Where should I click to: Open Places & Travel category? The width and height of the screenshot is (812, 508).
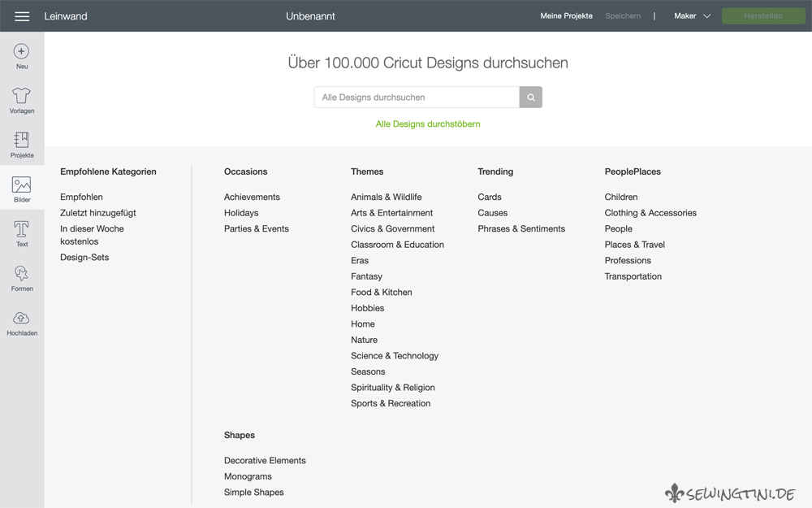pyautogui.click(x=634, y=245)
